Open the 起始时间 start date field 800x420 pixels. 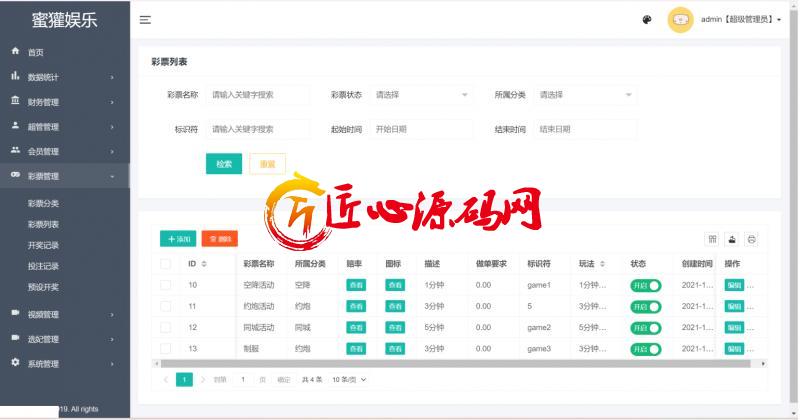tap(421, 130)
